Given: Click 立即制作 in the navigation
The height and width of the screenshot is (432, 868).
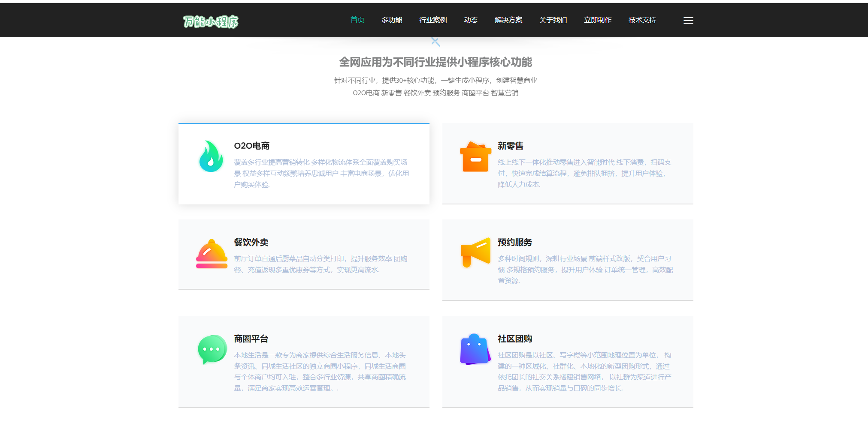Looking at the screenshot, I should pos(598,20).
